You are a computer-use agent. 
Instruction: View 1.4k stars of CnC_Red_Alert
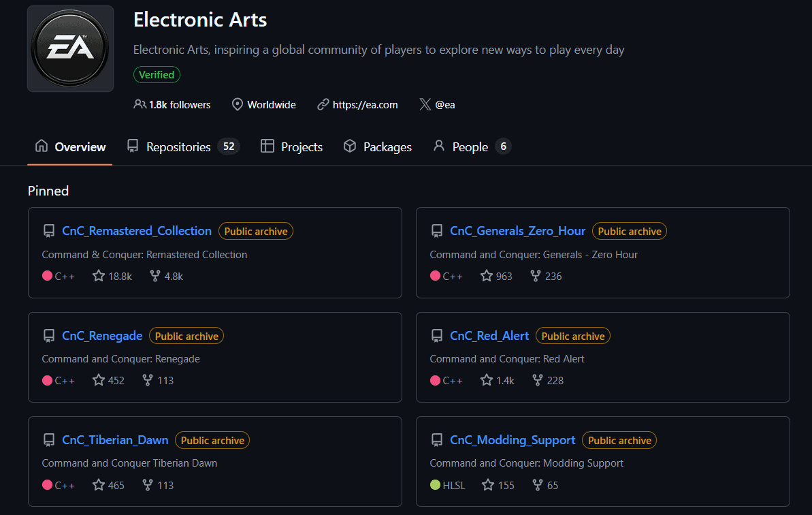497,380
